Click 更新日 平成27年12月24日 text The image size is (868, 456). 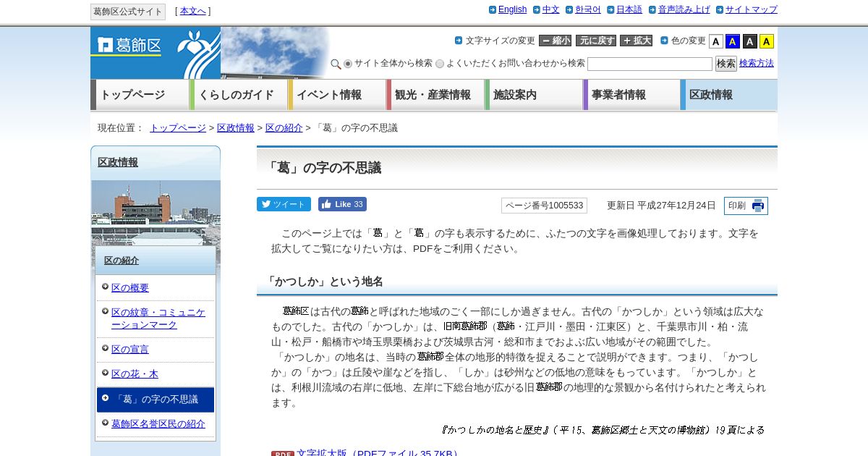(x=661, y=206)
